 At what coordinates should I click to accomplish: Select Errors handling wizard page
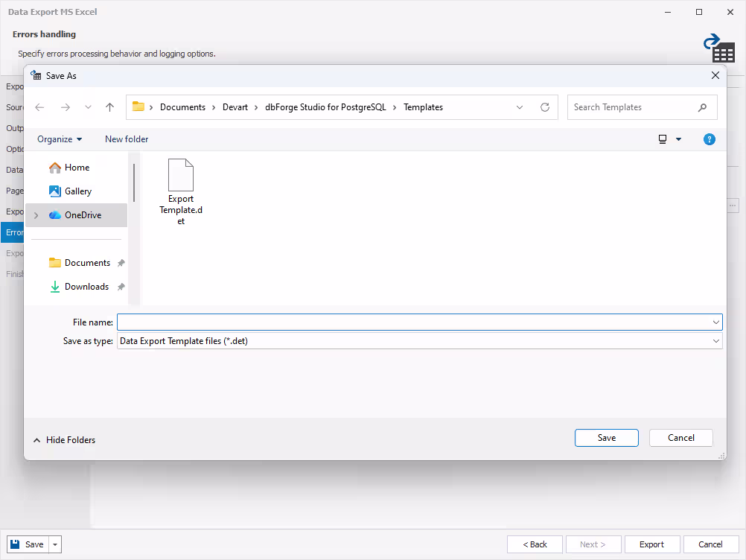tap(13, 232)
